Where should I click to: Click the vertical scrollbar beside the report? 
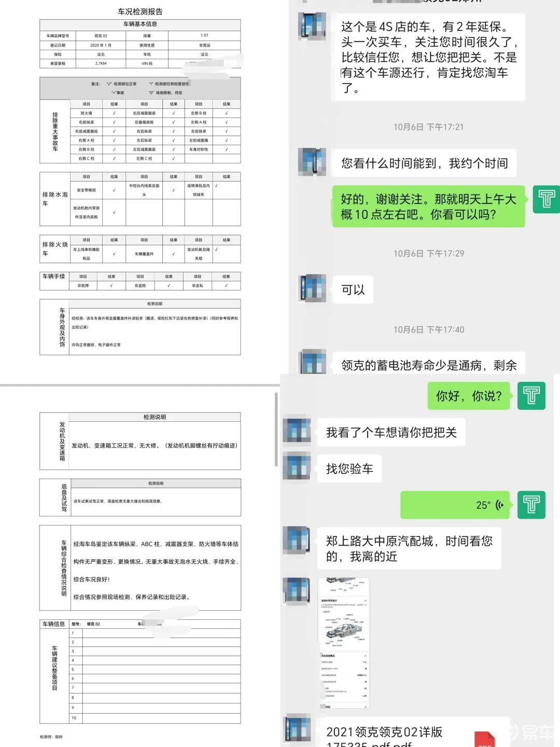(276, 430)
